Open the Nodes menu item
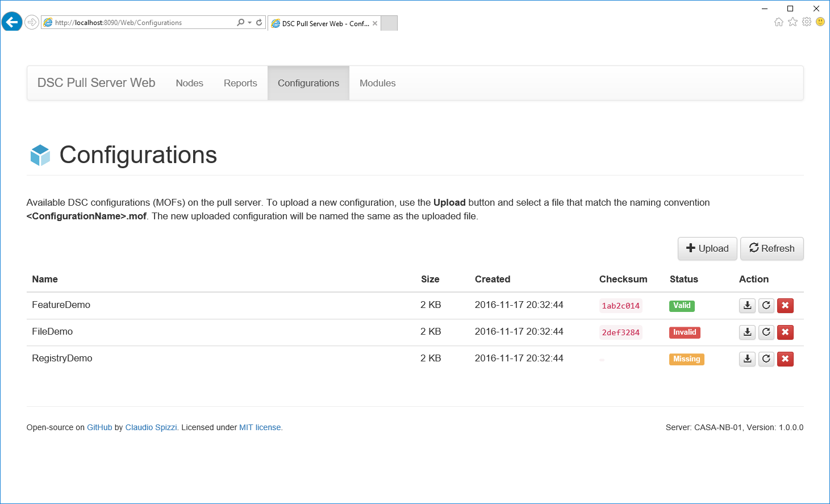 click(189, 83)
